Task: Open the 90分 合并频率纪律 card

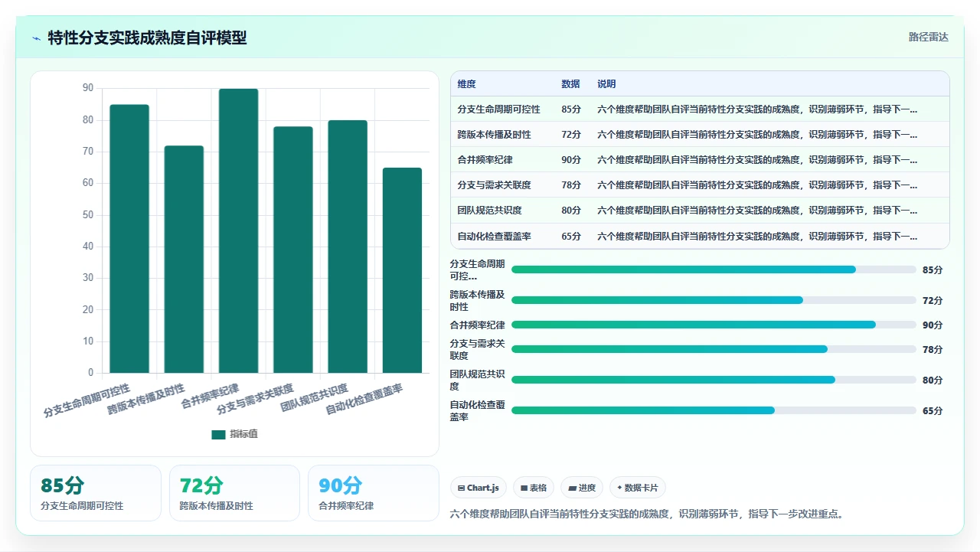Action: (374, 493)
